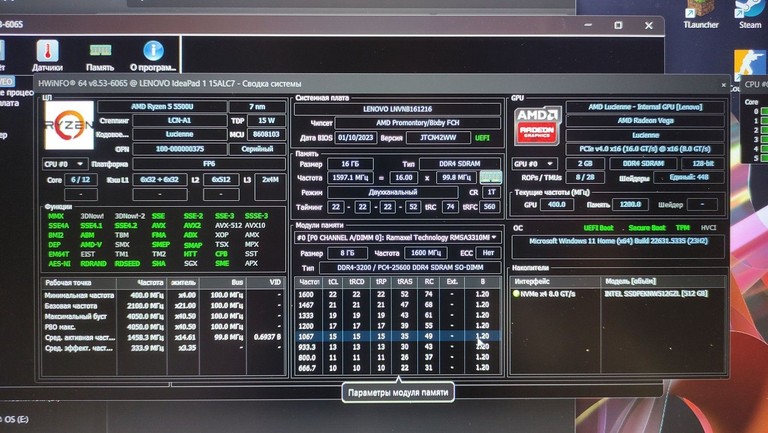The image size is (768, 433).
Task: Click the Двухканальный memory mode field
Action: (x=393, y=192)
